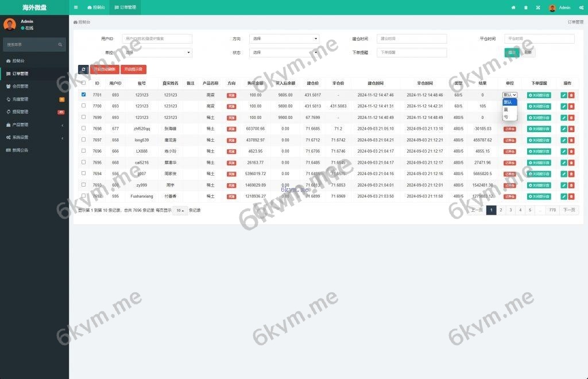Click the fullscreen icon in the top bar
The height and width of the screenshot is (379, 588).
tap(537, 7)
